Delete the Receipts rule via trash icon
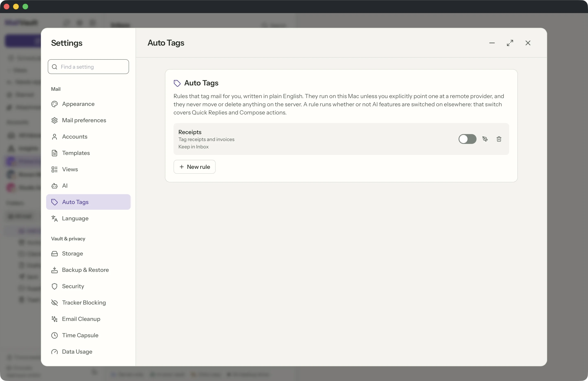 tap(499, 139)
